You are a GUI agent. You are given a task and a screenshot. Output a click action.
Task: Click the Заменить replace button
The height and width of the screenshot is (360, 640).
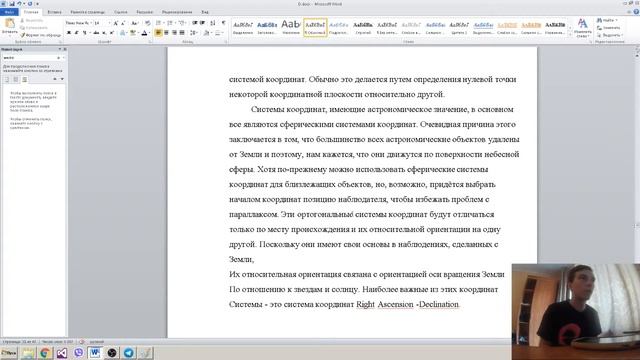coord(608,28)
